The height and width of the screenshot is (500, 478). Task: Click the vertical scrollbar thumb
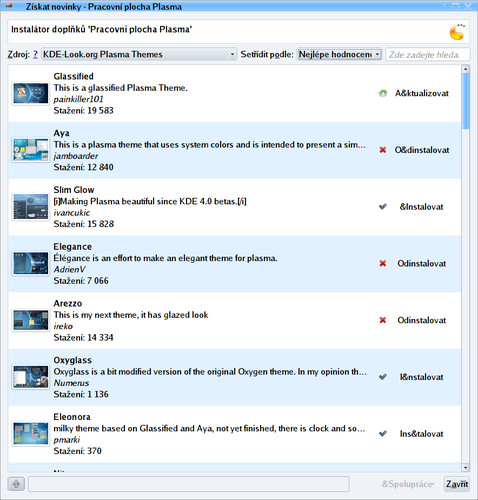click(x=465, y=101)
